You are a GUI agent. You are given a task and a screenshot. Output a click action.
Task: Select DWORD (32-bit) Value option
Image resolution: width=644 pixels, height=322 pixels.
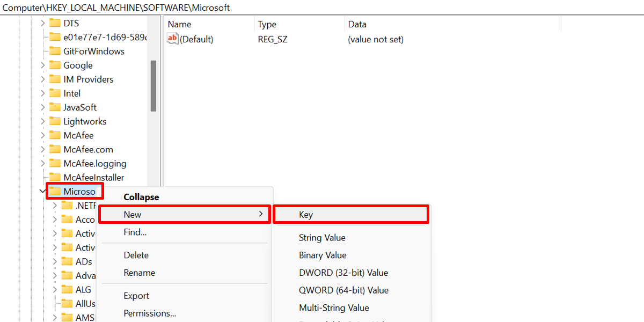343,272
